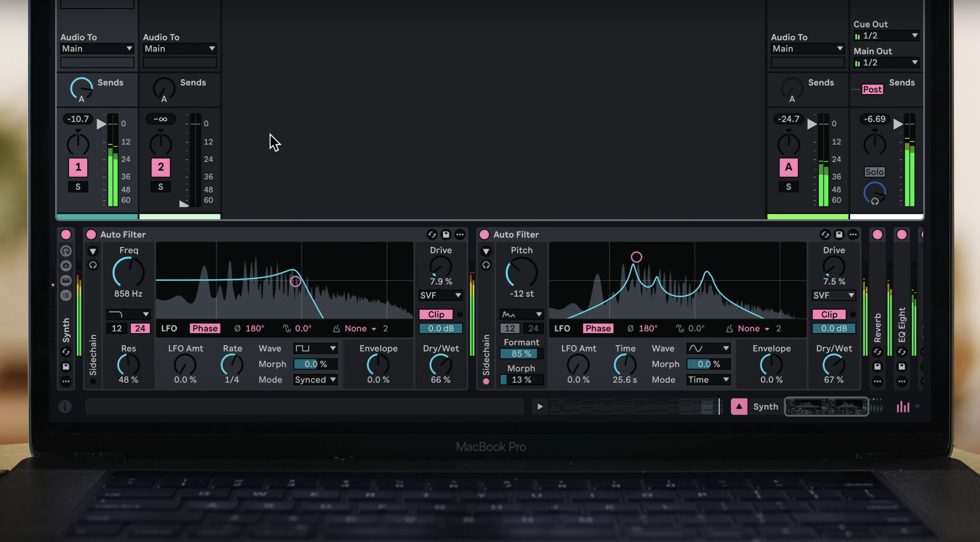Open the spectrum meter display icon

(903, 406)
